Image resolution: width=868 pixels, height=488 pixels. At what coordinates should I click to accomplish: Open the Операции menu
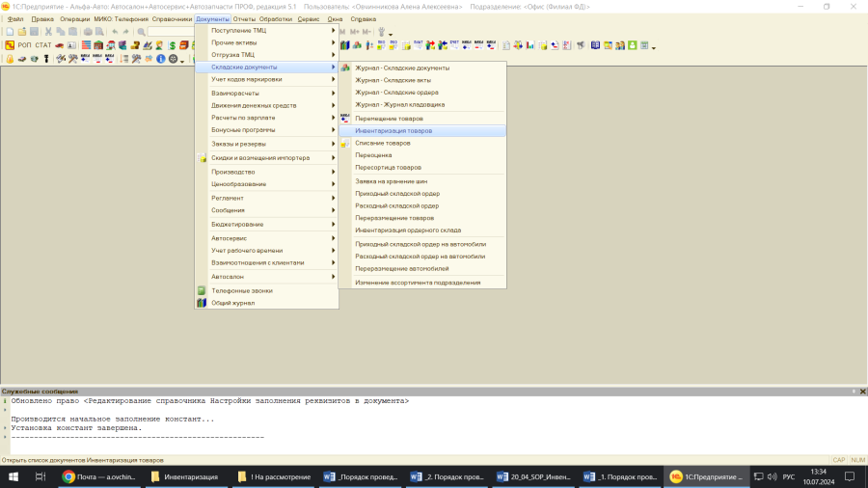pyautogui.click(x=74, y=19)
